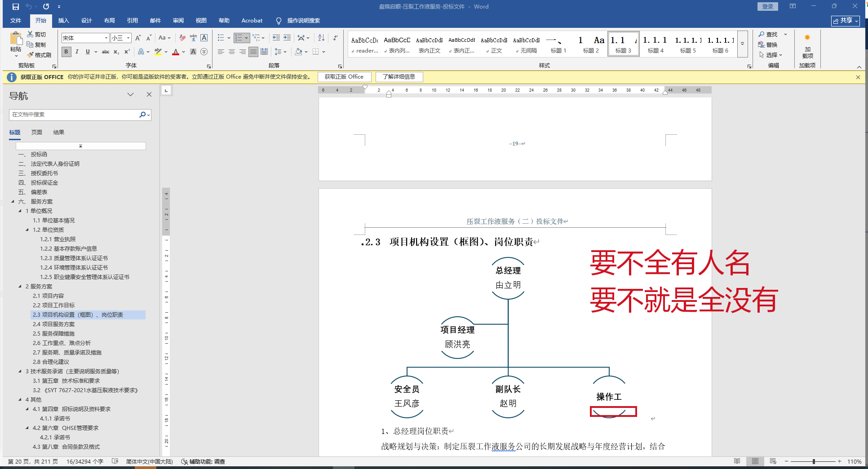Toggle the character border button
The image size is (868, 469).
[x=204, y=38]
